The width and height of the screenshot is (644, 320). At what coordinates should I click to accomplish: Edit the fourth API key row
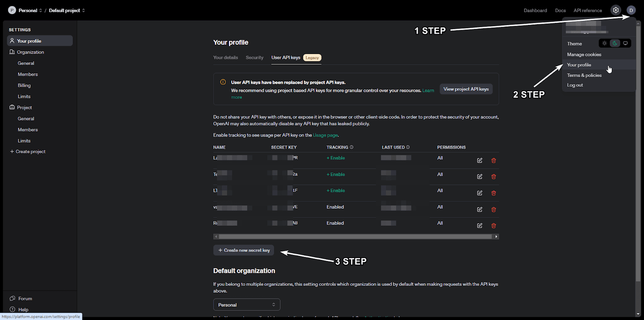pos(479,210)
